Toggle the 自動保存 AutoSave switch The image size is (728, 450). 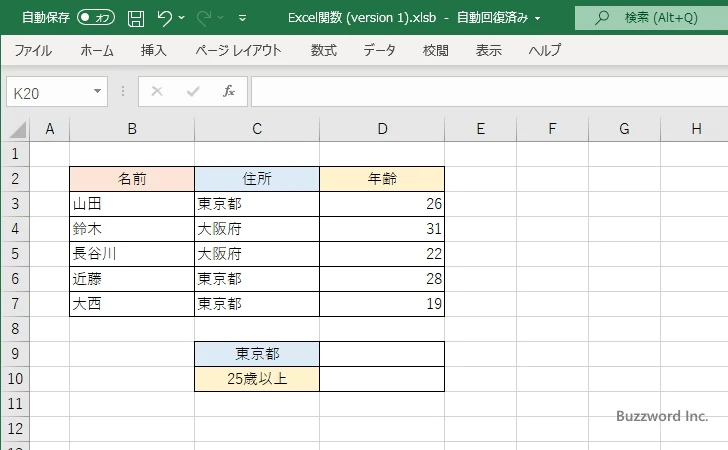(x=96, y=18)
